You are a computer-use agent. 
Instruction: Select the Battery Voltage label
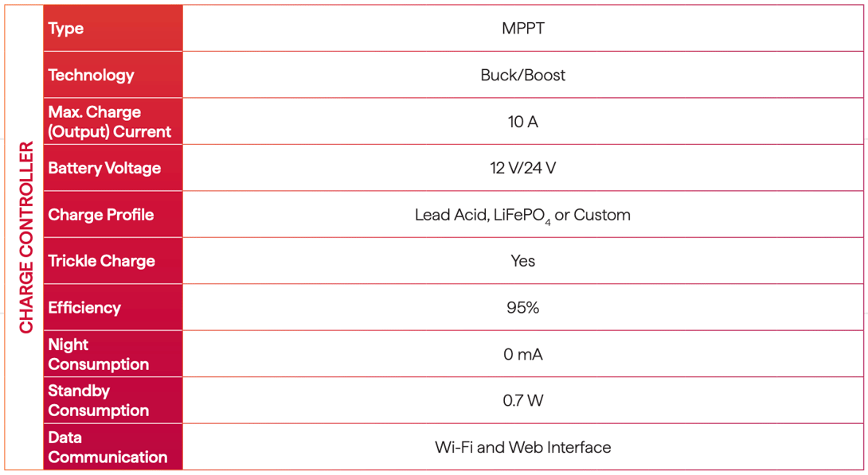pyautogui.click(x=104, y=168)
